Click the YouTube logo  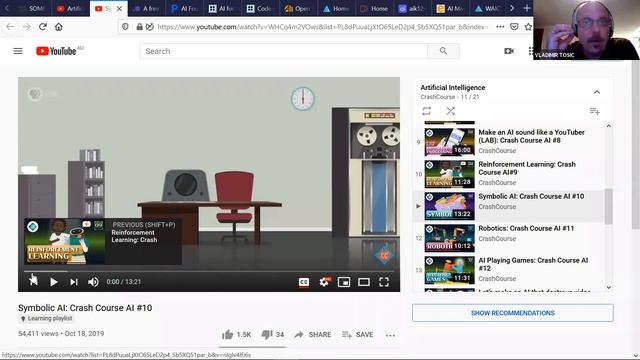coord(56,51)
